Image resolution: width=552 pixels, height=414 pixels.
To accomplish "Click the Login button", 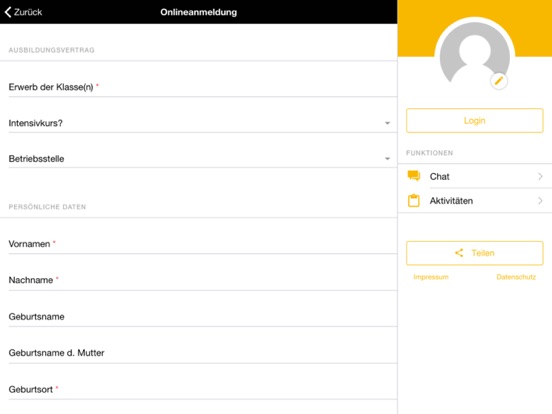I will 475,121.
